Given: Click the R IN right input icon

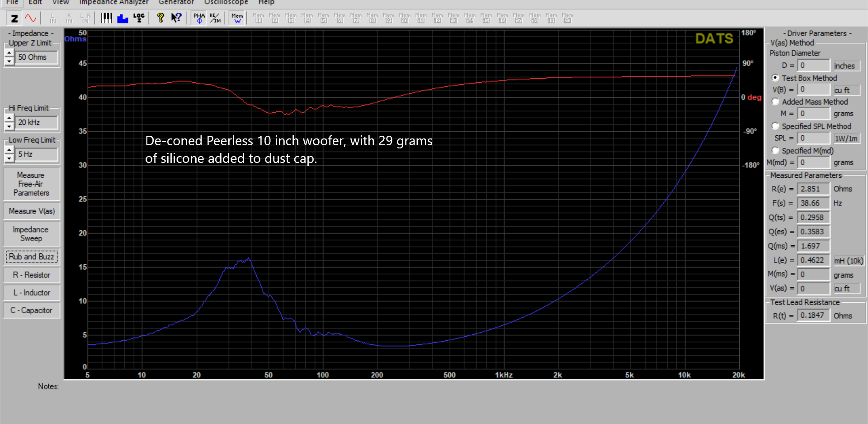Looking at the screenshot, I should (x=69, y=19).
